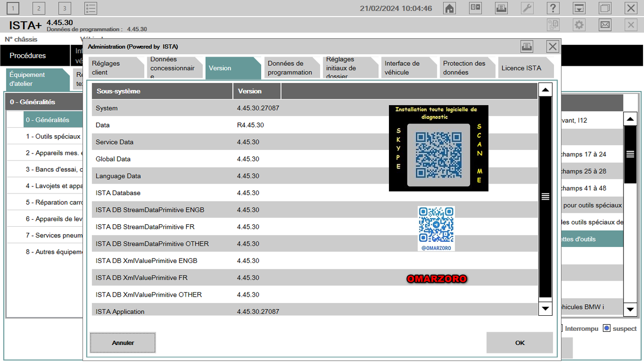This screenshot has height=362, width=644.
Task: Select ISTA DB StreamDataPrimitive OTHER row
Action: click(x=314, y=244)
